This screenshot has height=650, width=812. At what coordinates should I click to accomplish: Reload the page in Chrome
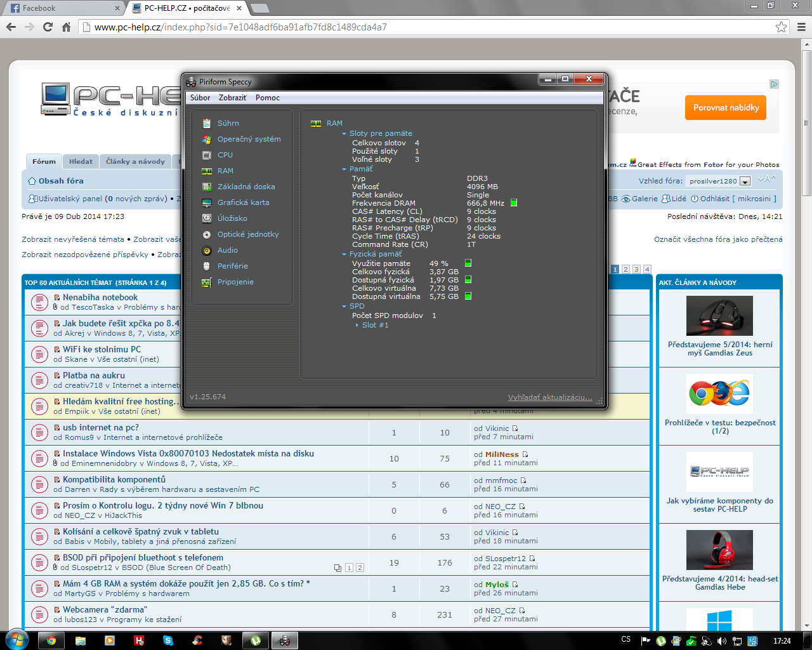click(48, 27)
